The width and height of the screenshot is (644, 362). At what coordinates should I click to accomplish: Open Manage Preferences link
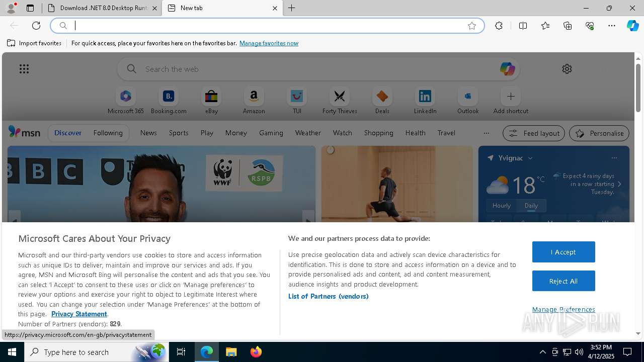[x=563, y=309]
